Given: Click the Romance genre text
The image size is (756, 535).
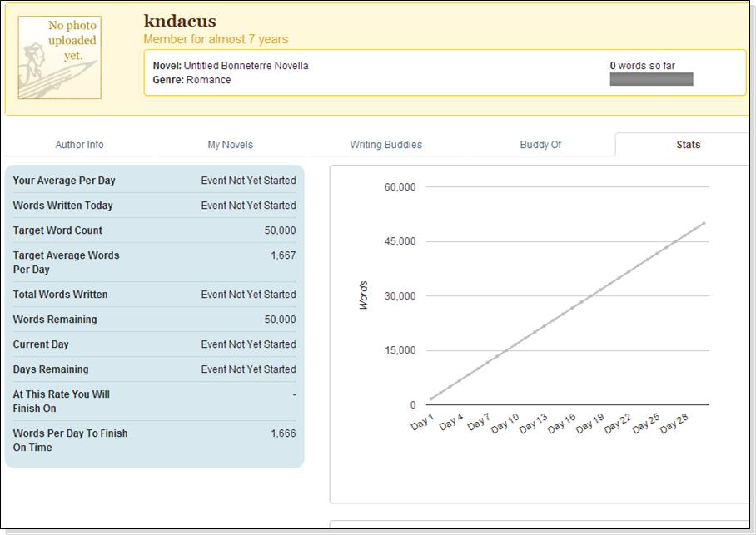Looking at the screenshot, I should (x=208, y=80).
